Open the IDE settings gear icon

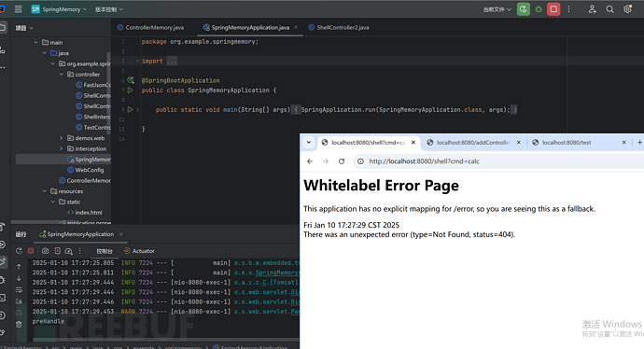pyautogui.click(x=627, y=9)
